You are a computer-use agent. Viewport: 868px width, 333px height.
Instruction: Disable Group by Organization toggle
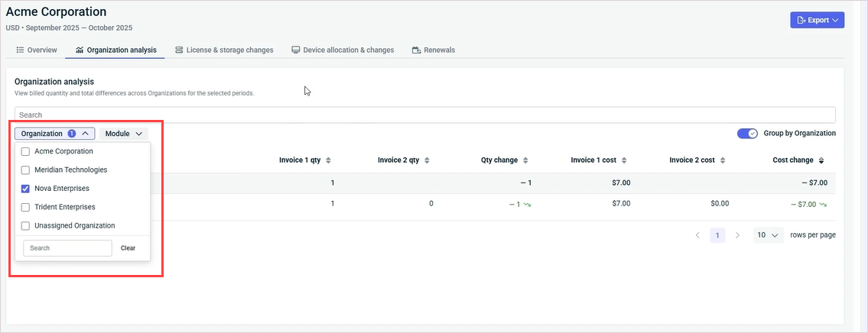point(747,133)
